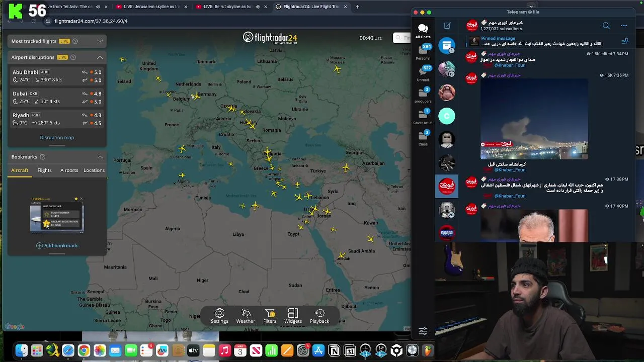
Task: Open the Weather layer options
Action: [246, 316]
